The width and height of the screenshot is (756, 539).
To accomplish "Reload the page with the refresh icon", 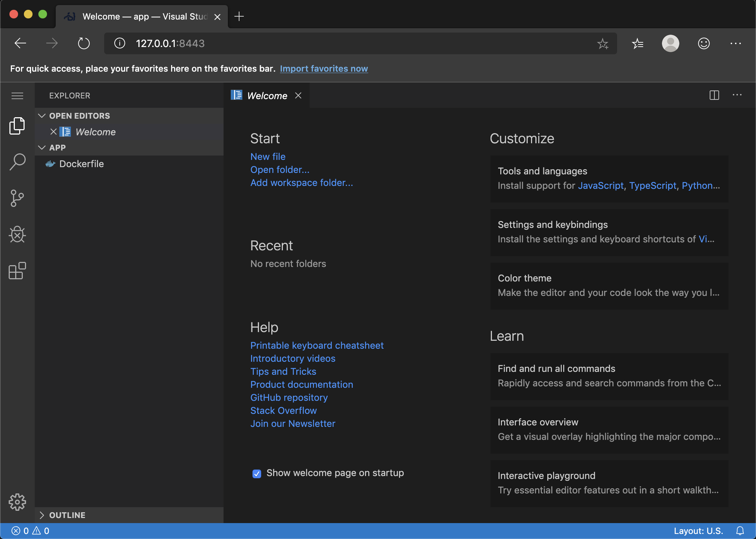I will tap(84, 43).
